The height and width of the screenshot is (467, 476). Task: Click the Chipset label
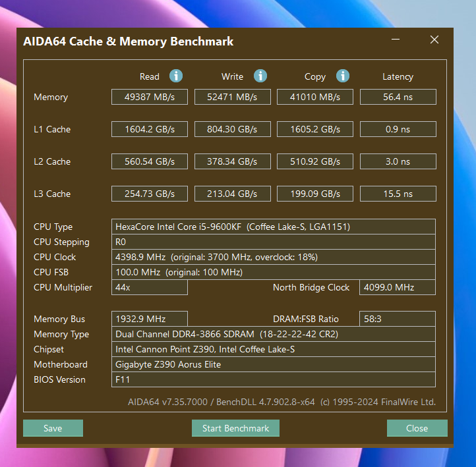tap(49, 349)
